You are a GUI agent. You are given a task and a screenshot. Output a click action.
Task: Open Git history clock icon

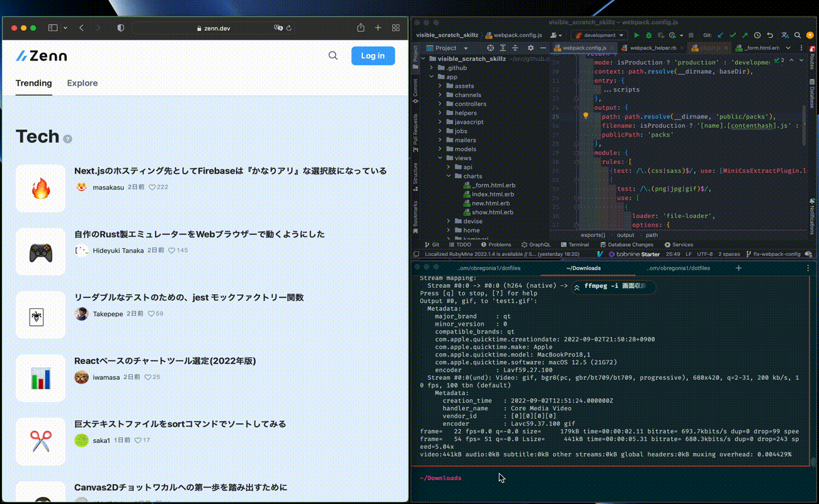(757, 35)
